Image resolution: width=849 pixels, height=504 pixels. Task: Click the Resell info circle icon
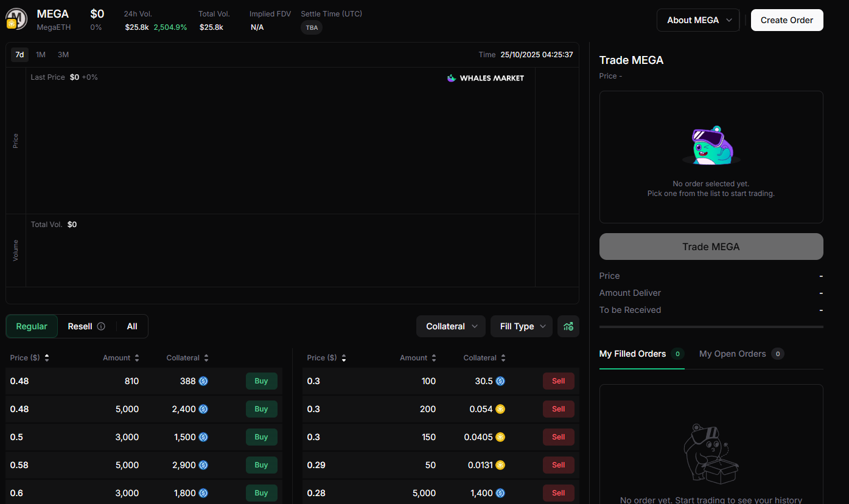point(101,326)
